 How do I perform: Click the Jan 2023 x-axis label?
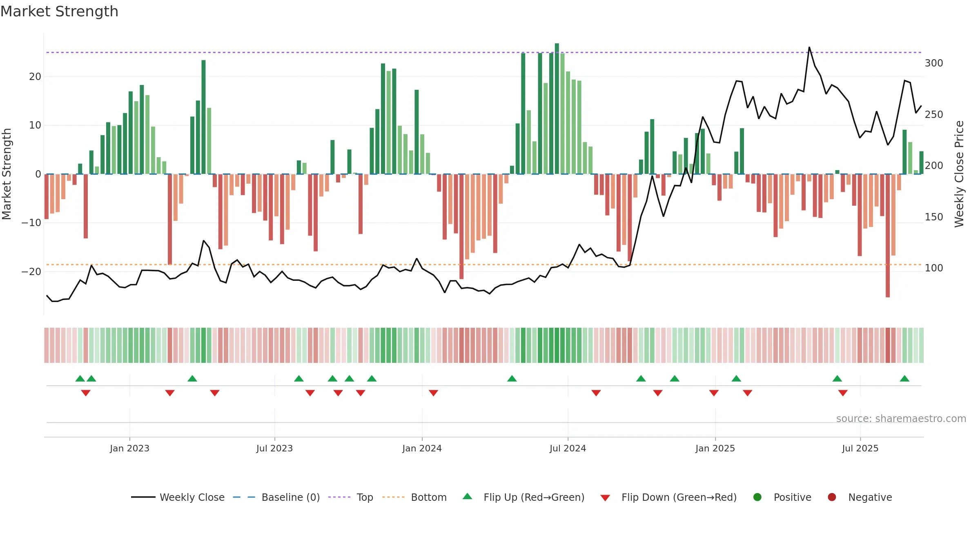pyautogui.click(x=129, y=449)
